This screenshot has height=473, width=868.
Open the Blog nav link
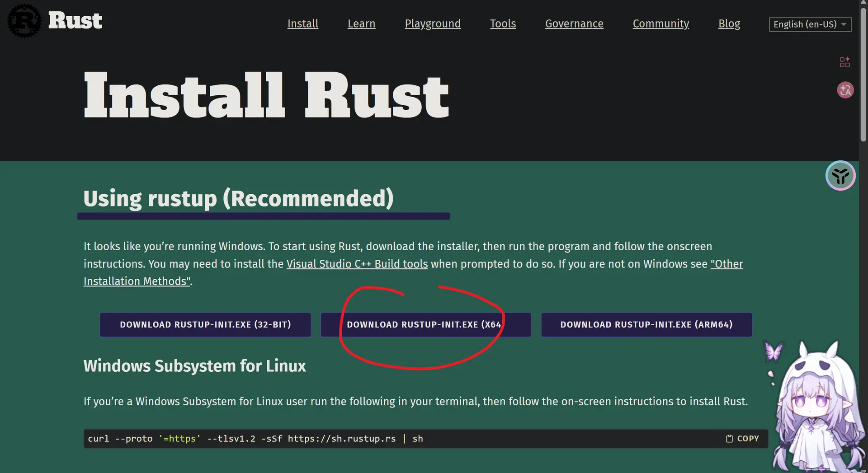tap(729, 24)
